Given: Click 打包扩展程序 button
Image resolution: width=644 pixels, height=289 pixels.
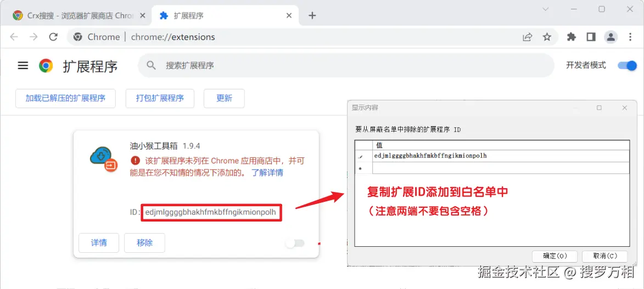Looking at the screenshot, I should click(160, 98).
